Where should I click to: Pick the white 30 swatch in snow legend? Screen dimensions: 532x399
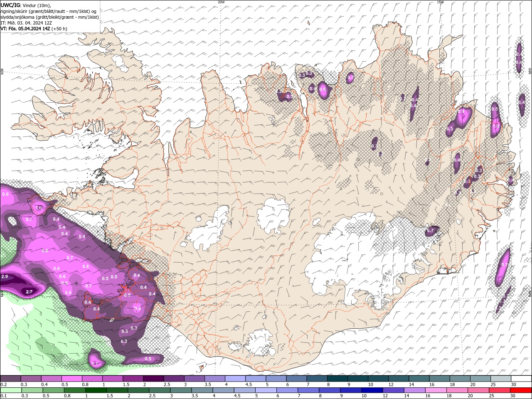tap(521, 379)
